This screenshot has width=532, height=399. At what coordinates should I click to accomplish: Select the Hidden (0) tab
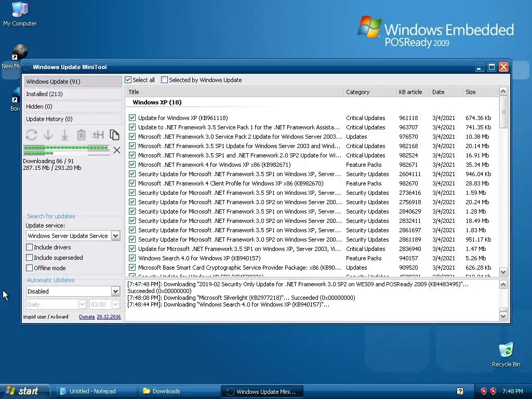point(73,107)
